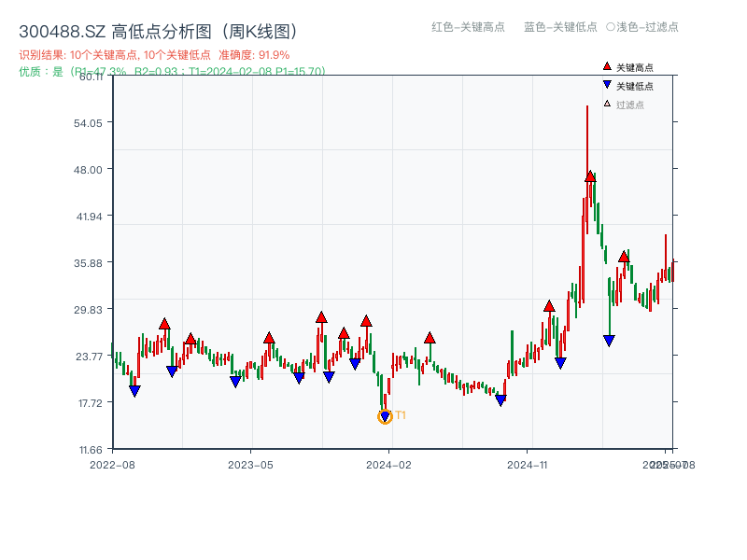Click the 41.94 price axis label
The width and height of the screenshot is (747, 560).
tap(89, 217)
